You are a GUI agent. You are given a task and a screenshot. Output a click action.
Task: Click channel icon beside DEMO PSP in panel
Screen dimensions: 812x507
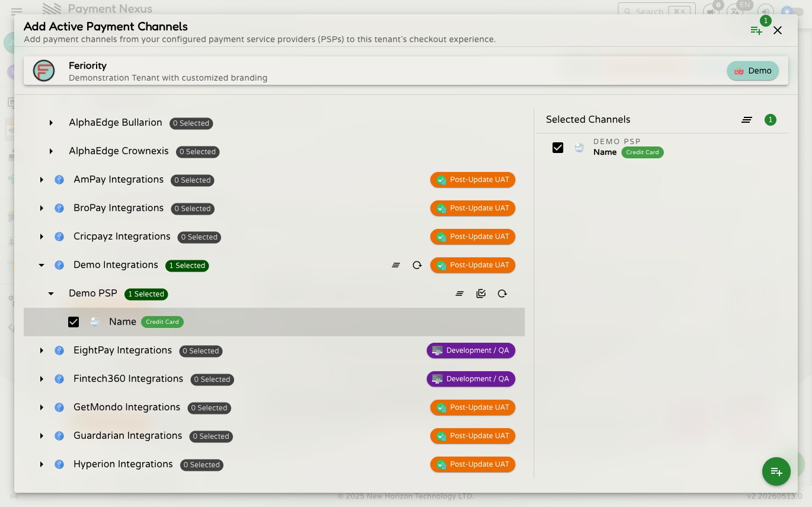click(x=579, y=148)
